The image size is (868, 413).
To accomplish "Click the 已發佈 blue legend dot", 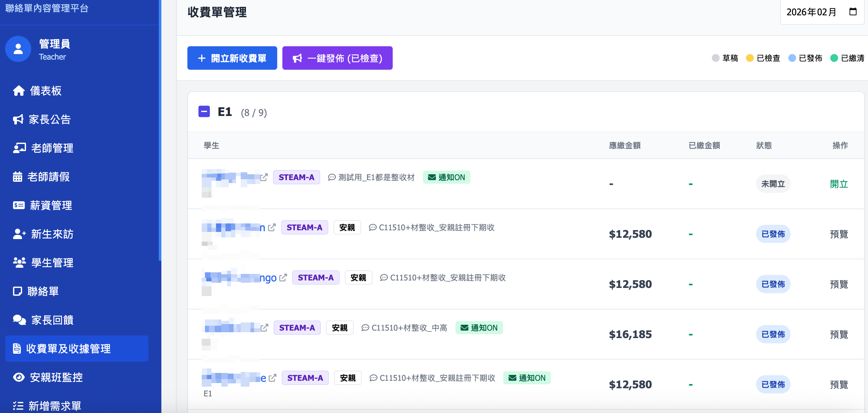I will tap(792, 58).
